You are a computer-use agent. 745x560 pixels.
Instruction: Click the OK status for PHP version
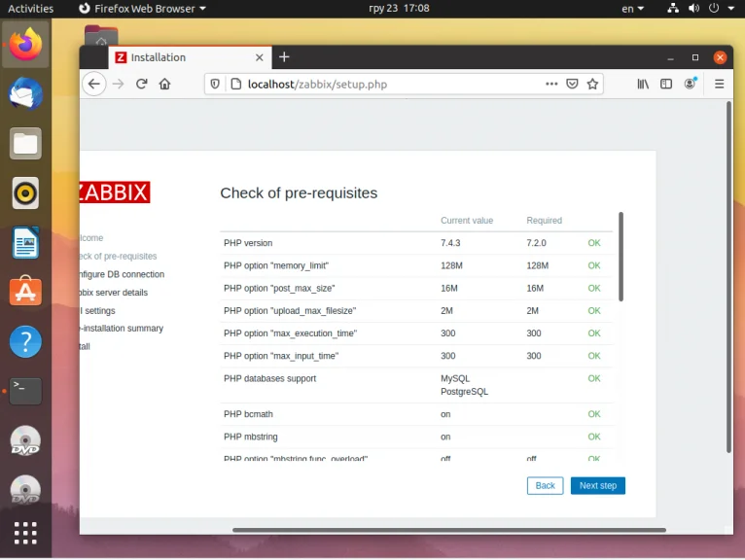point(594,243)
